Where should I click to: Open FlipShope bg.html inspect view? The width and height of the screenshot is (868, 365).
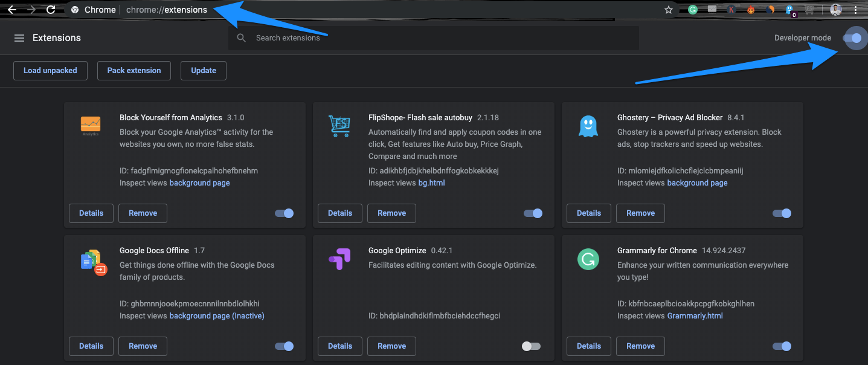(x=431, y=183)
